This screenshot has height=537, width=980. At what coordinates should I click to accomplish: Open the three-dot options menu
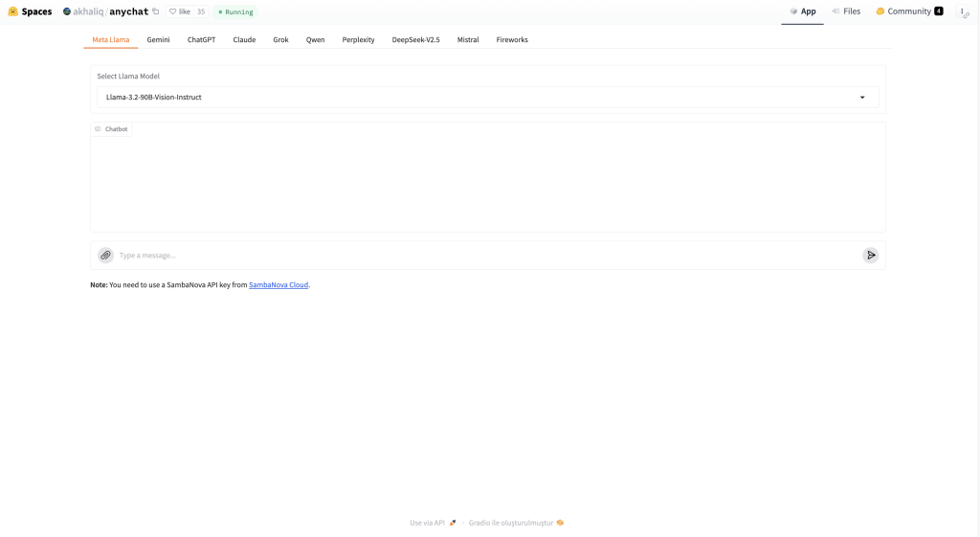[x=963, y=11]
